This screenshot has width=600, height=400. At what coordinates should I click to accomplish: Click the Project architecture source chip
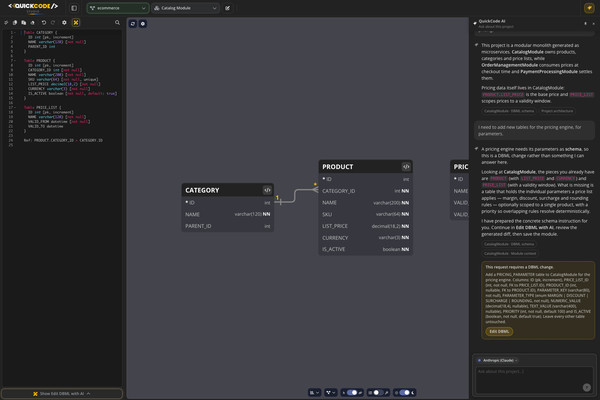coord(557,111)
